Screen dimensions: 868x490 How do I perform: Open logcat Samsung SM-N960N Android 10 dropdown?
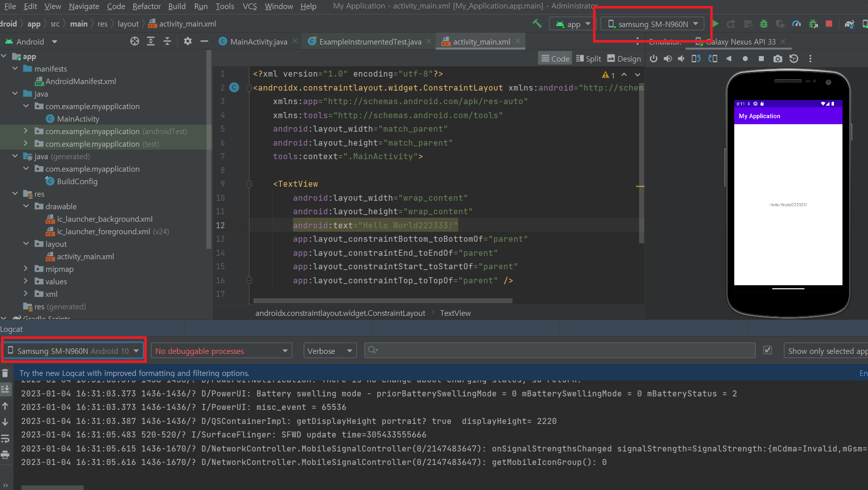pyautogui.click(x=73, y=351)
